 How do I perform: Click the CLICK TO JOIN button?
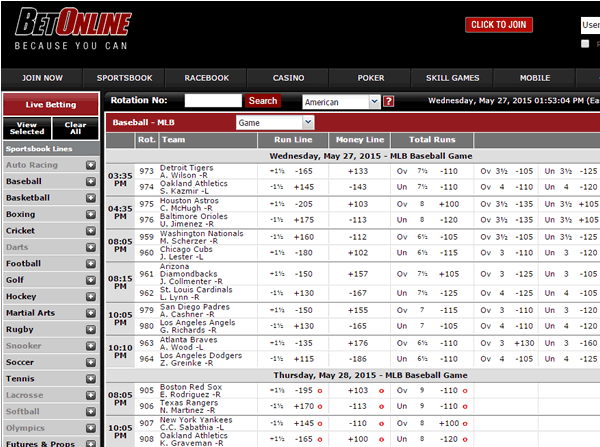pyautogui.click(x=499, y=25)
